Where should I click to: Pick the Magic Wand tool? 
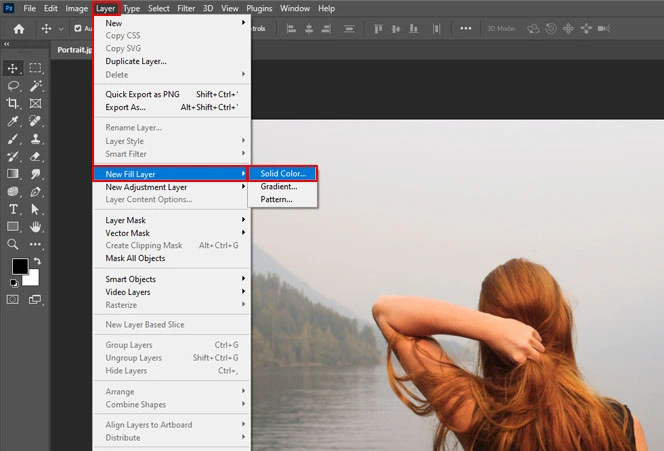pos(35,86)
